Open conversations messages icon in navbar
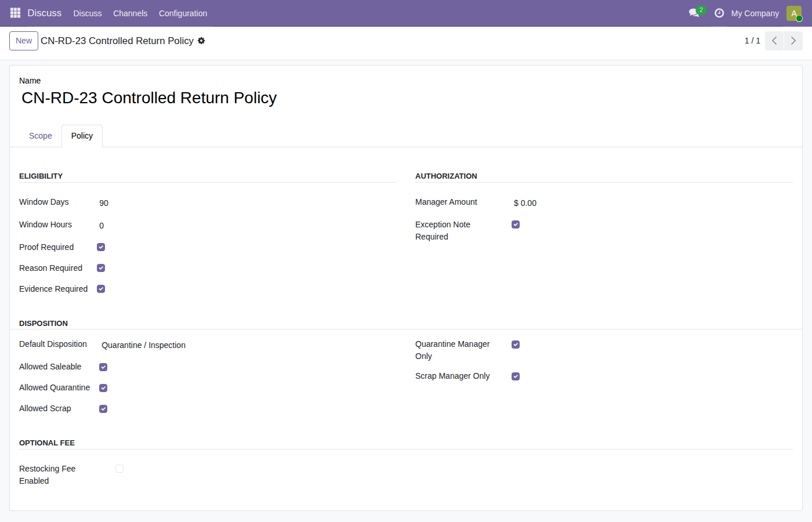This screenshot has height=522, width=812. pos(694,13)
